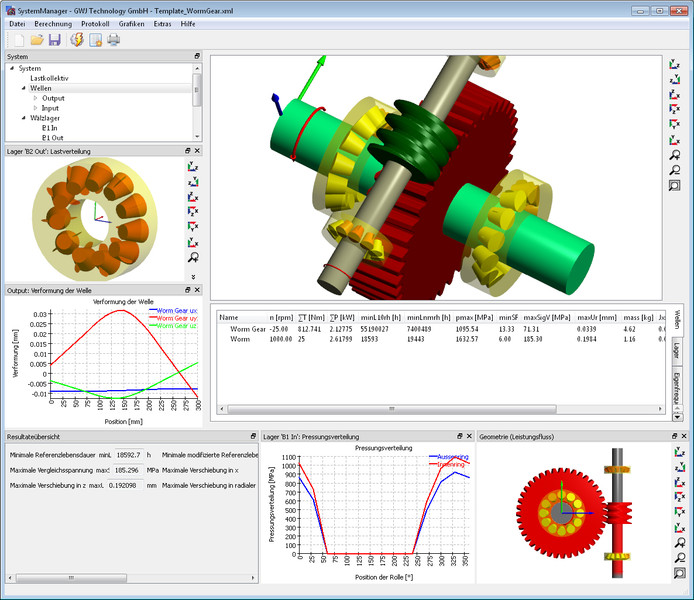Collapse the Wälzlager tree node
Viewport: 694px width, 600px height.
point(22,118)
